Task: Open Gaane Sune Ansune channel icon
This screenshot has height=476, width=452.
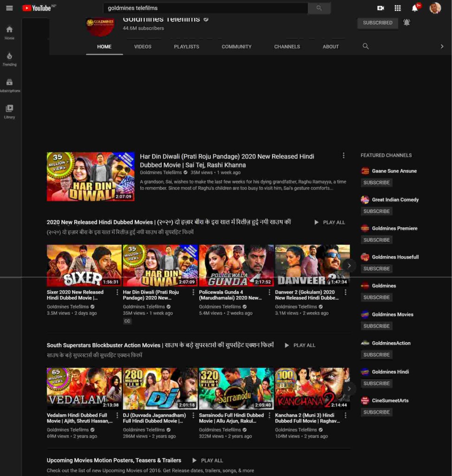Action: [x=365, y=171]
